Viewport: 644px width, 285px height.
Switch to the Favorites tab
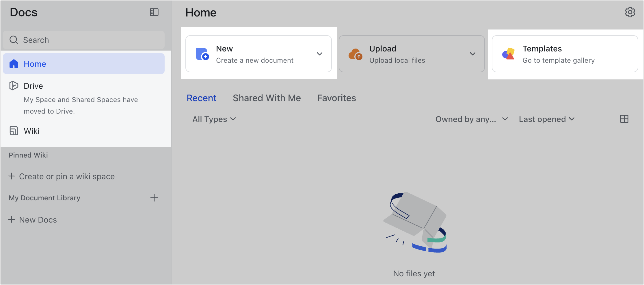pos(336,98)
